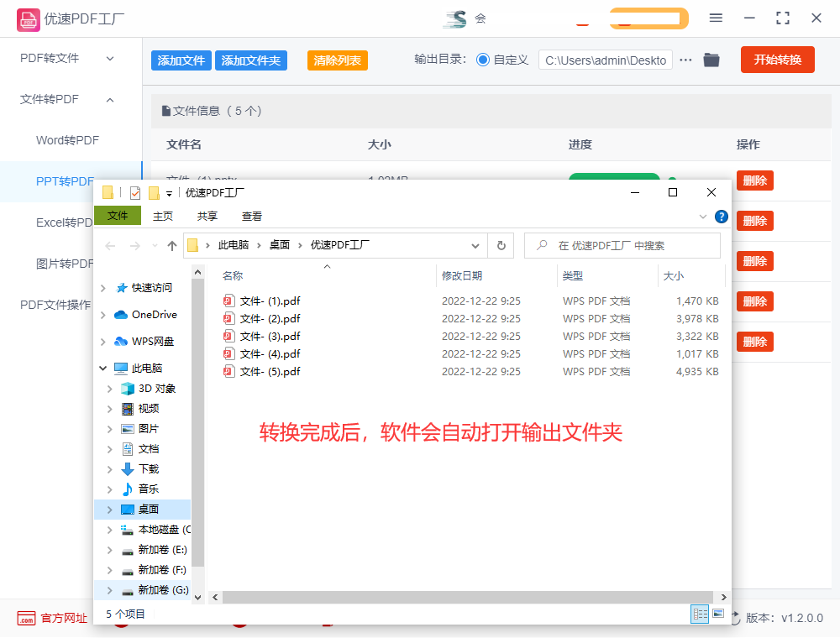Select file 文件- (2).pdf

(x=270, y=318)
